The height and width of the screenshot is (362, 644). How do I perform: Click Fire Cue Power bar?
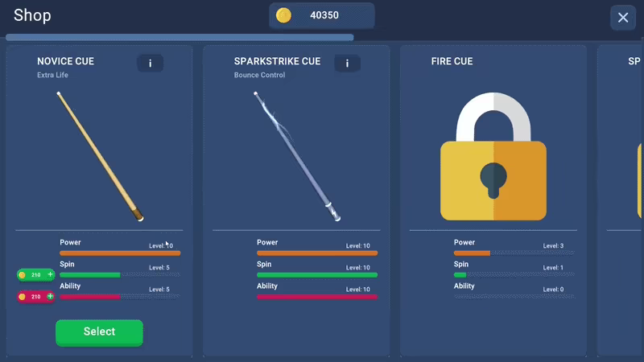tap(514, 253)
